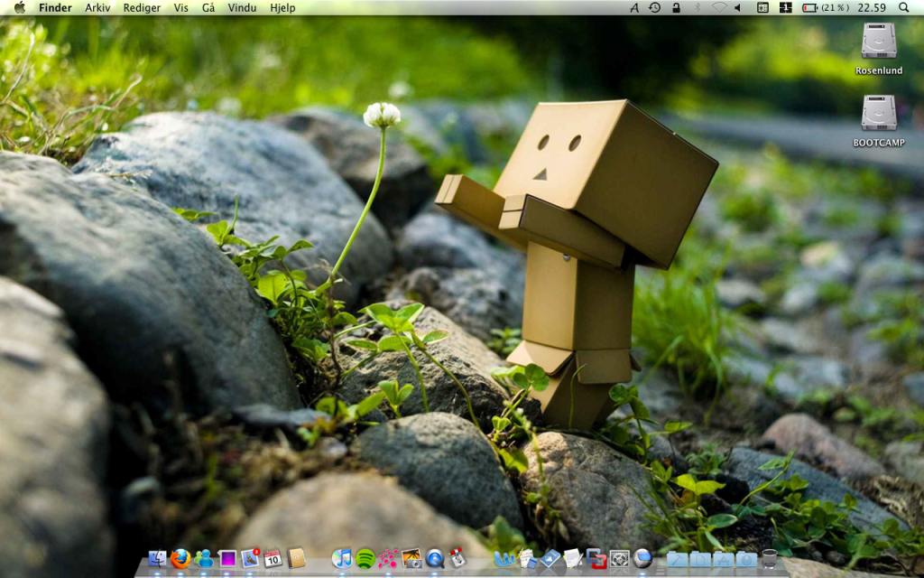The image size is (924, 578).
Task: Click the battery 21 % status
Action: click(825, 7)
